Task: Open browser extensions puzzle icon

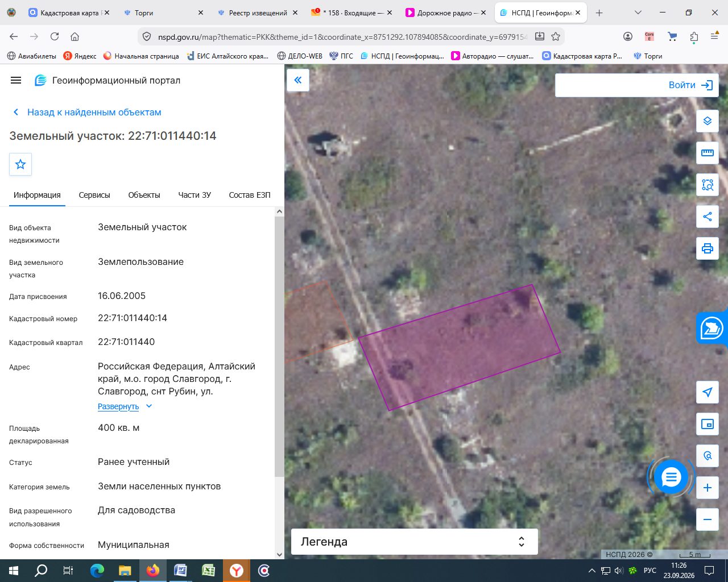Action: (694, 36)
